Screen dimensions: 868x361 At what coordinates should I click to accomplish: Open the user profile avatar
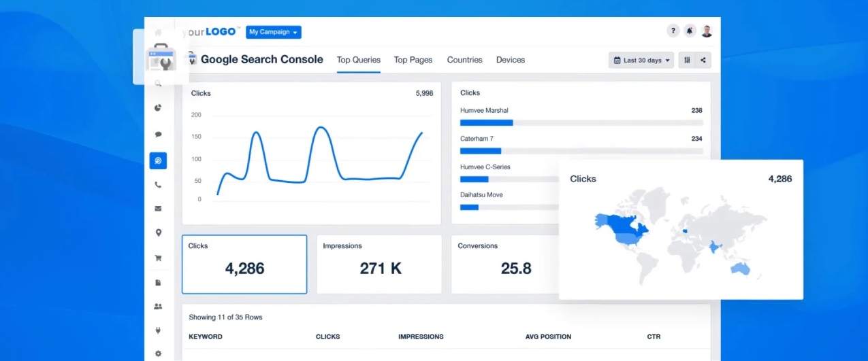tap(707, 31)
